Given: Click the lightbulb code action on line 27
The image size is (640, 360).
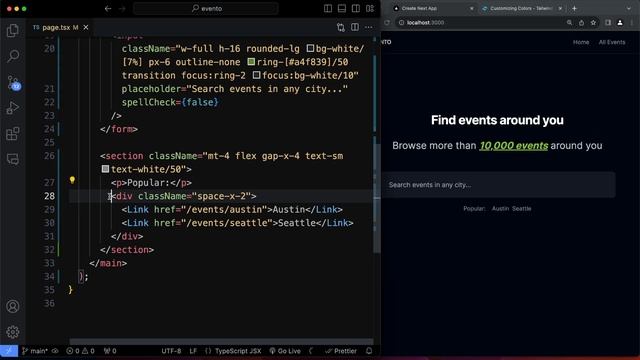Looking at the screenshot, I should [x=72, y=180].
